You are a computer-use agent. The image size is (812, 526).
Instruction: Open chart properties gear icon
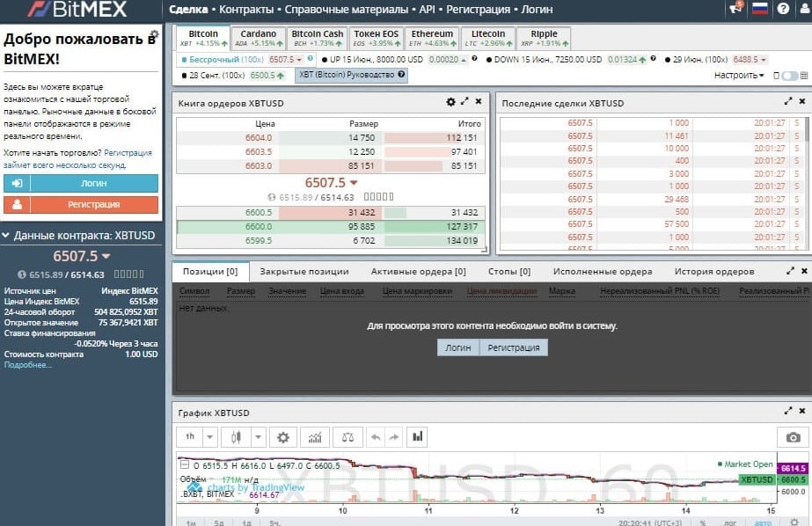coord(282,437)
